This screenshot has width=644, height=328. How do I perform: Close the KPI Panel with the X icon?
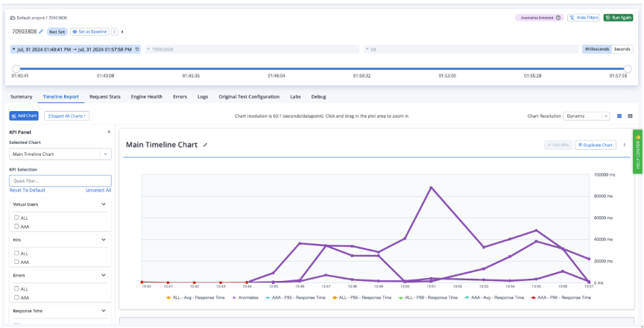109,132
